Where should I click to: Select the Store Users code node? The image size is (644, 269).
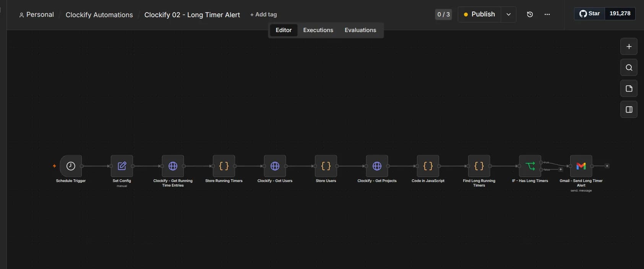326,166
